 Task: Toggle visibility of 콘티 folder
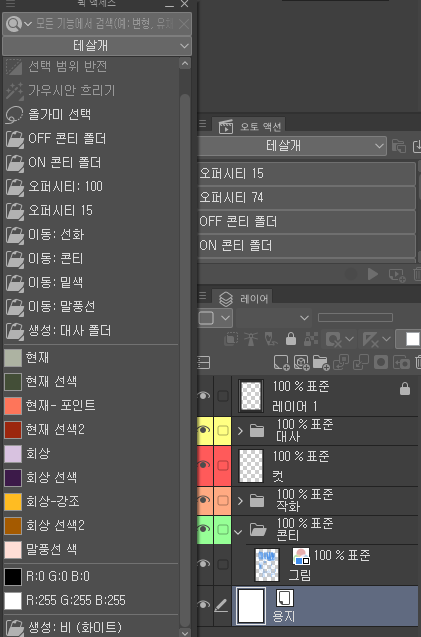(x=204, y=529)
